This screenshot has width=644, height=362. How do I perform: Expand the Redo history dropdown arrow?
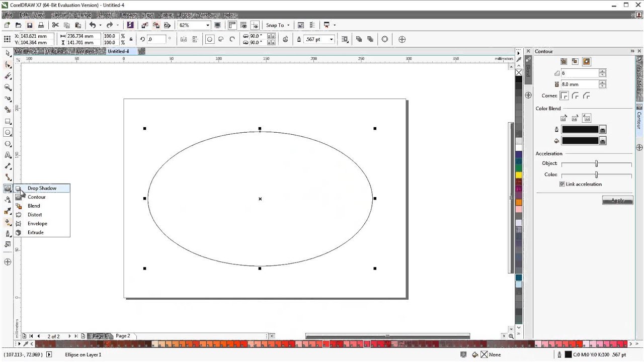pyautogui.click(x=118, y=25)
